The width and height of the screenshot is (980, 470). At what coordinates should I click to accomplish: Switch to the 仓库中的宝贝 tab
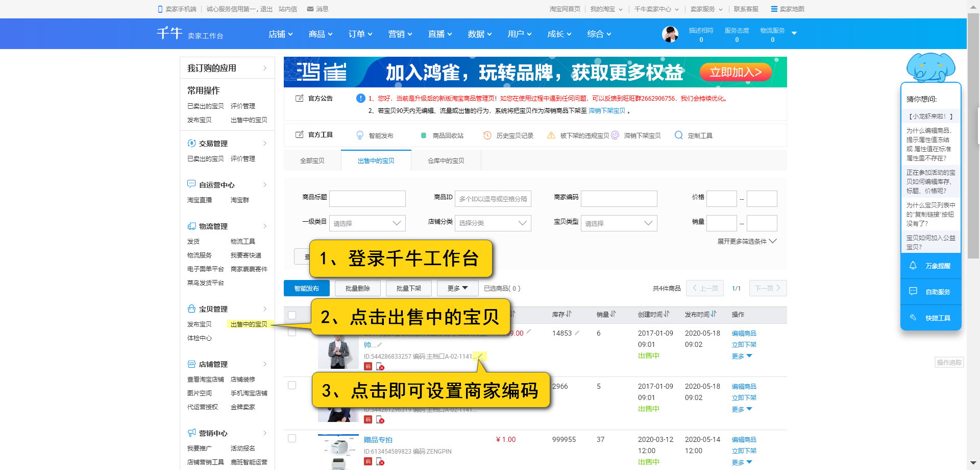446,160
